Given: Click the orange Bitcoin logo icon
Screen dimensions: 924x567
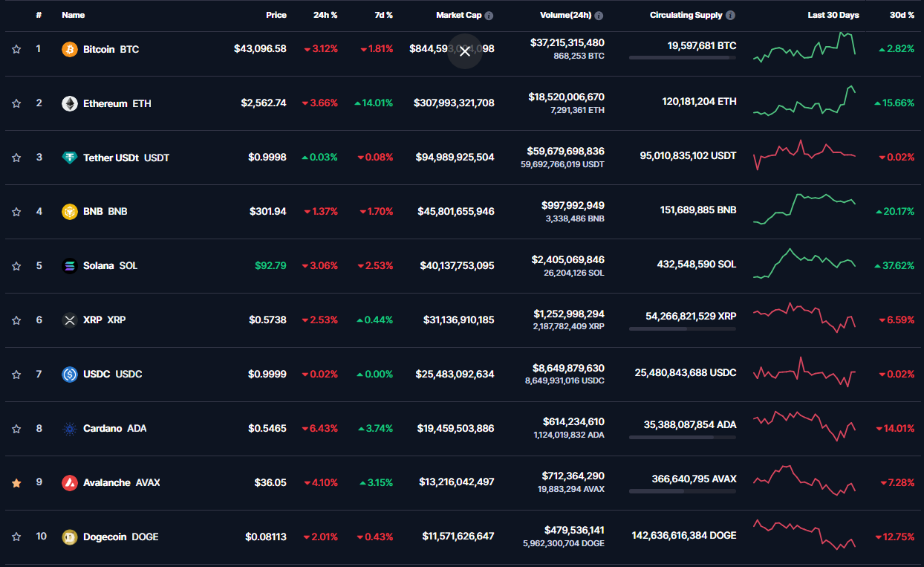Looking at the screenshot, I should point(70,49).
